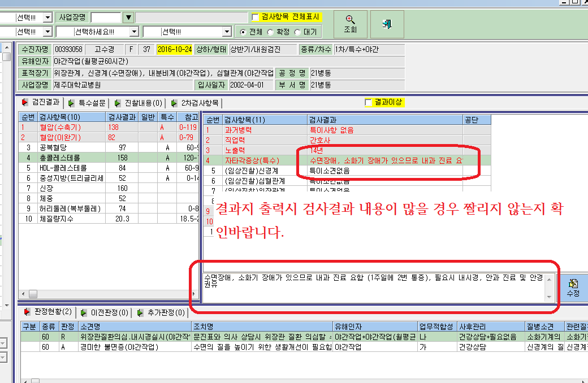Click the 검사결과 column header in right table
Viewport: 588px width, 383px height.
tap(385, 120)
